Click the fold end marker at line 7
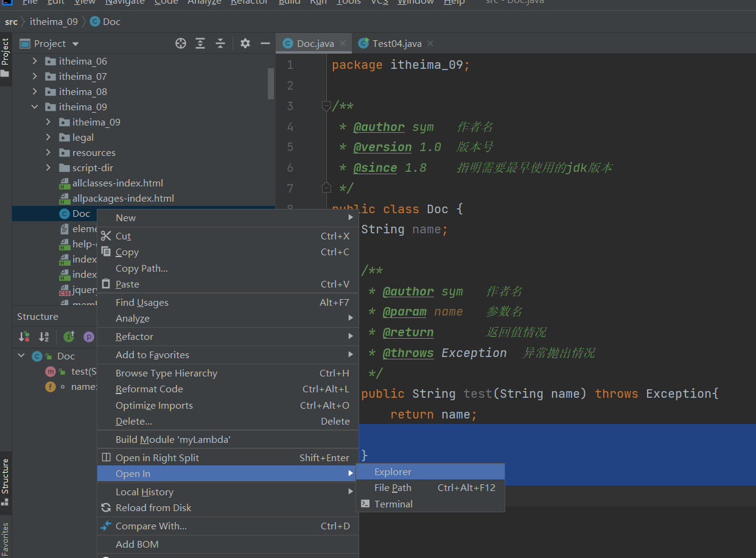 point(326,188)
